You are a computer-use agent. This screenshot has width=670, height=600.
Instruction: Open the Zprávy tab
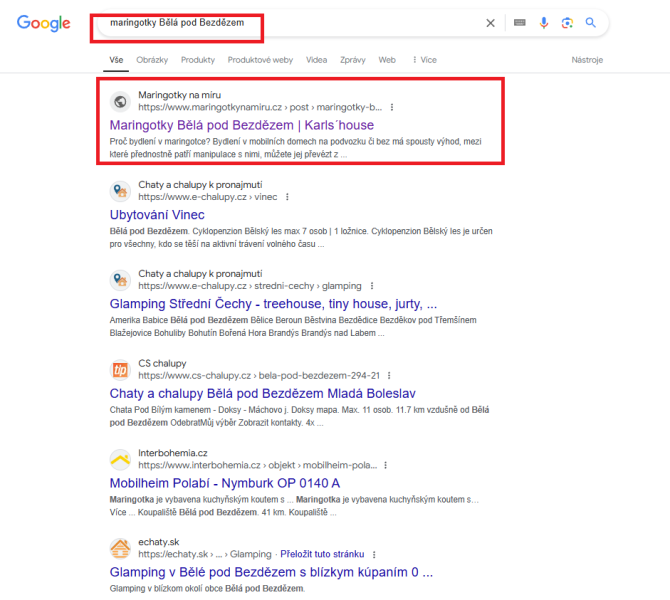point(353,60)
